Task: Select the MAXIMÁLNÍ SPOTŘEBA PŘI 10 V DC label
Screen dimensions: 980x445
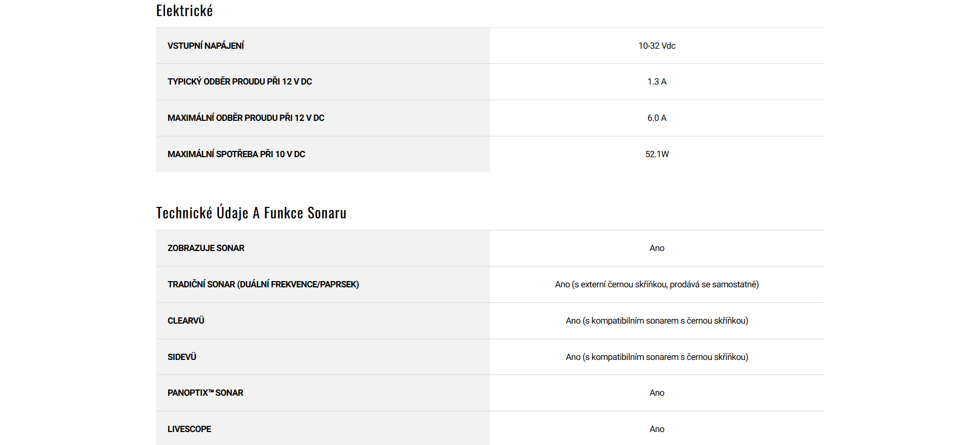Action: pos(236,154)
